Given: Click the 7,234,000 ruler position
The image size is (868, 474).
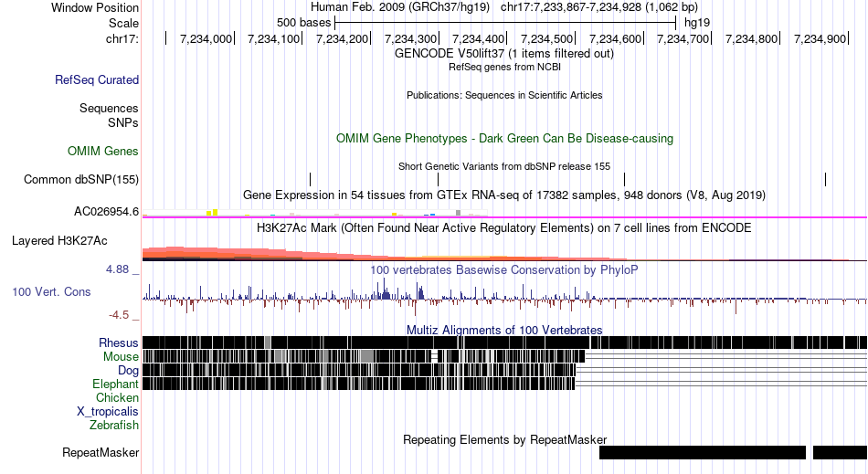Looking at the screenshot, I should tap(206, 38).
